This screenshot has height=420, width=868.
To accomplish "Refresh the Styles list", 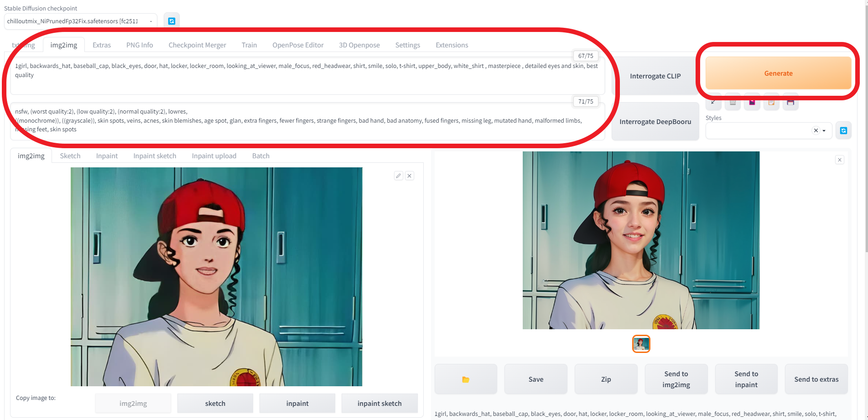I will pos(843,130).
